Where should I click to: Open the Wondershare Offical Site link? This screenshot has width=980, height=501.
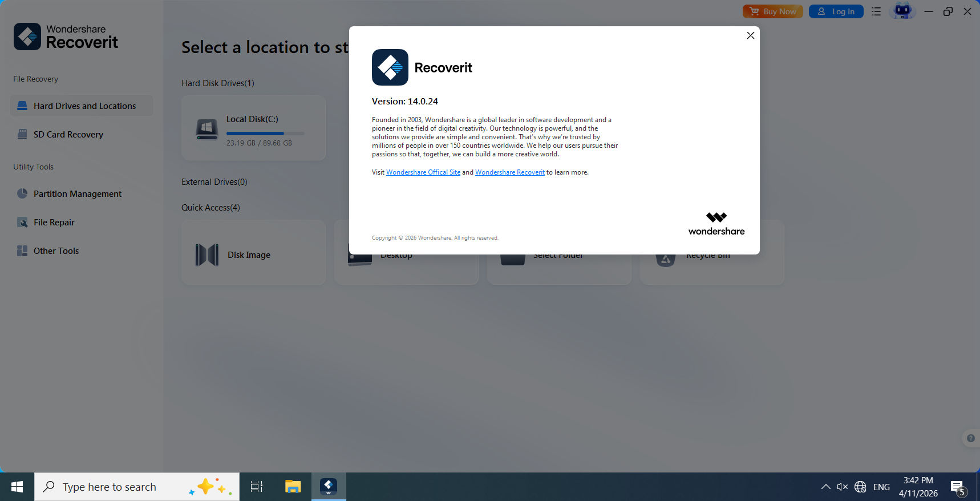click(x=423, y=172)
